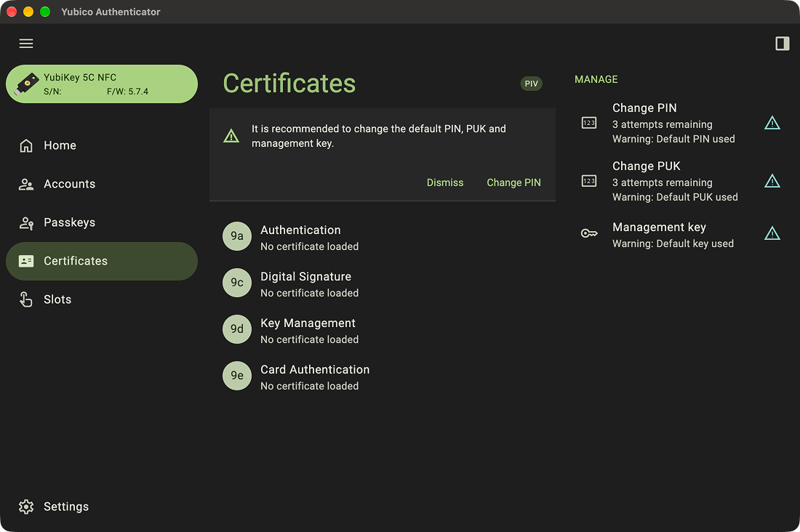Select the Certificates navigation item

pyautogui.click(x=102, y=261)
